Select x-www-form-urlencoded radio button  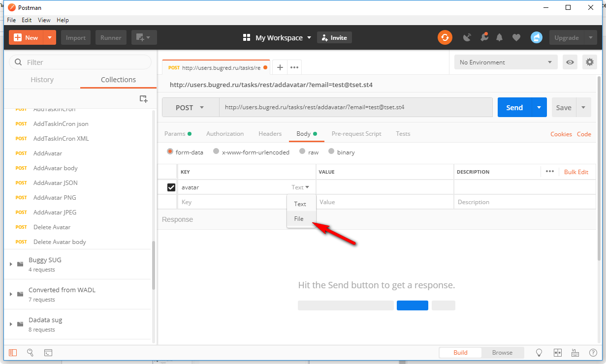tap(216, 152)
